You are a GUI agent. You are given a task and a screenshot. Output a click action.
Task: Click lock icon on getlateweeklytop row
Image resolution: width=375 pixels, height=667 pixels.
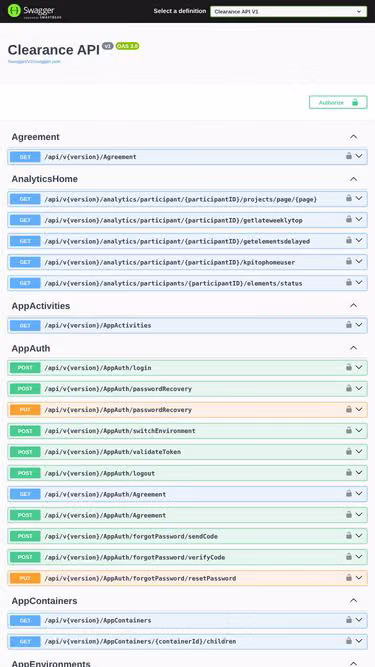[x=349, y=219]
